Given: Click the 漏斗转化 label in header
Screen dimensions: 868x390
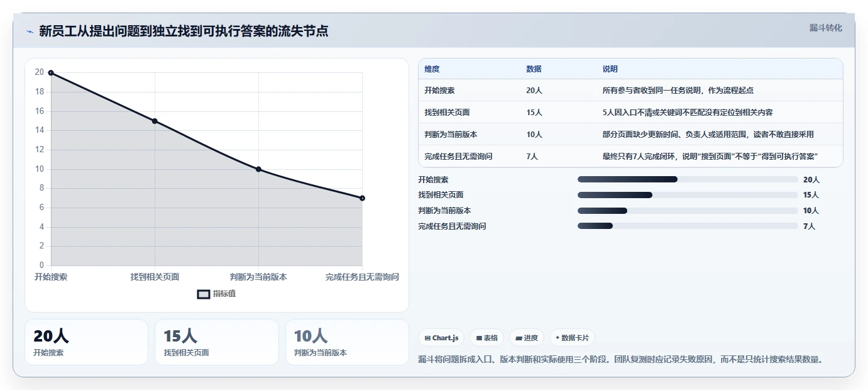Looking at the screenshot, I should tap(825, 28).
